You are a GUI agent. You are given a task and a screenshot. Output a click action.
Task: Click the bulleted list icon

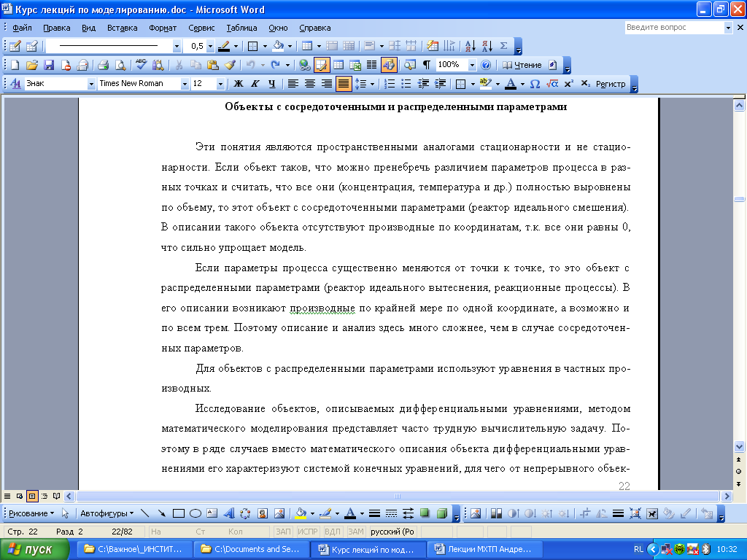point(406,84)
